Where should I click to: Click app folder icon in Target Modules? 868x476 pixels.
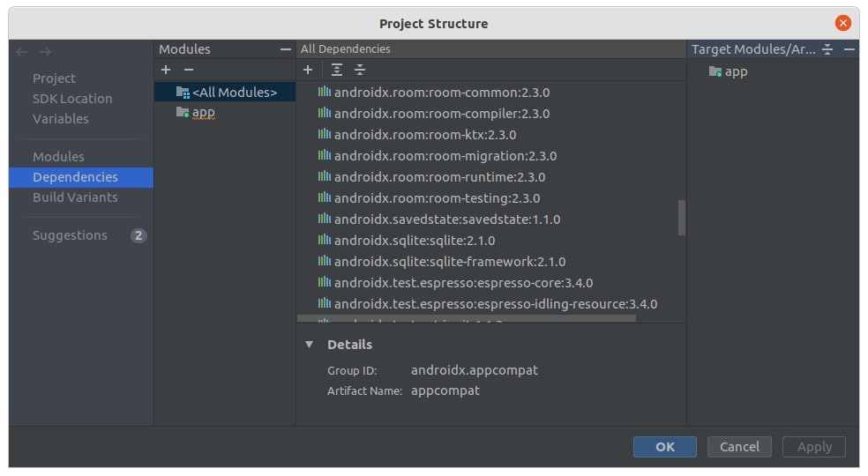coord(715,71)
